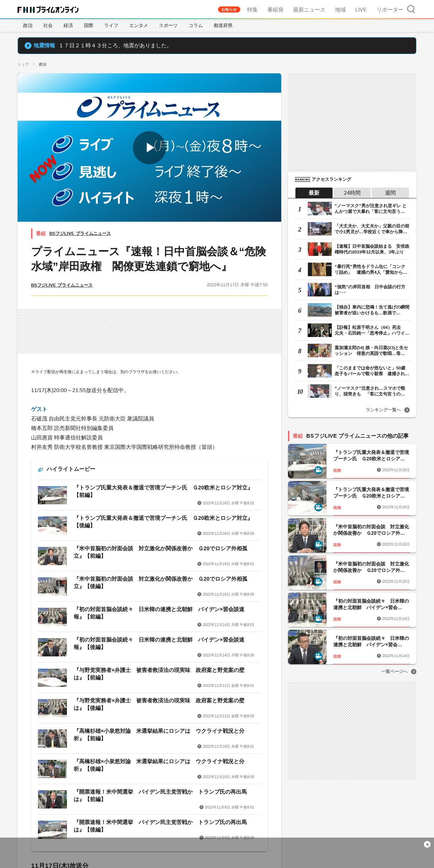
Task: Open highlight 与野党実務者×弁護士【後編】
Action: pos(149,708)
